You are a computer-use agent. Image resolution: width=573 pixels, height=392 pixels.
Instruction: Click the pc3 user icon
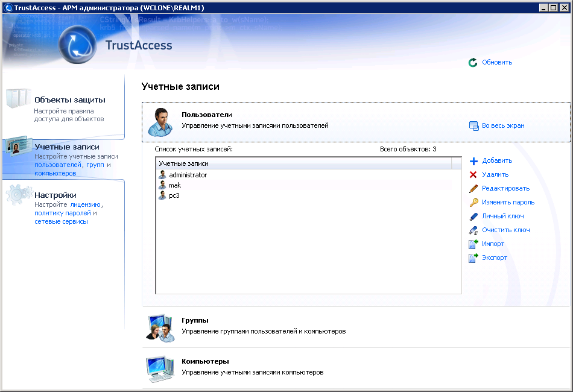click(162, 195)
